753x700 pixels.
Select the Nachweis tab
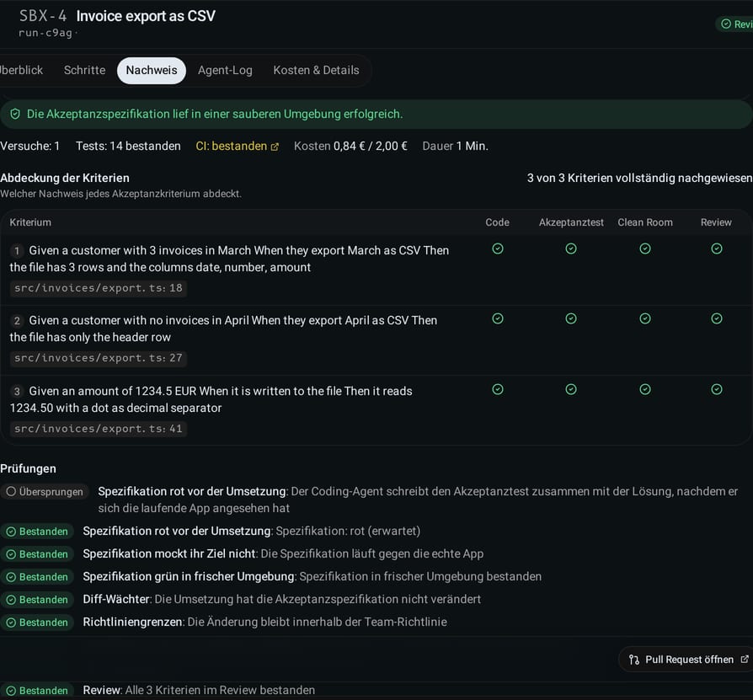pos(152,71)
